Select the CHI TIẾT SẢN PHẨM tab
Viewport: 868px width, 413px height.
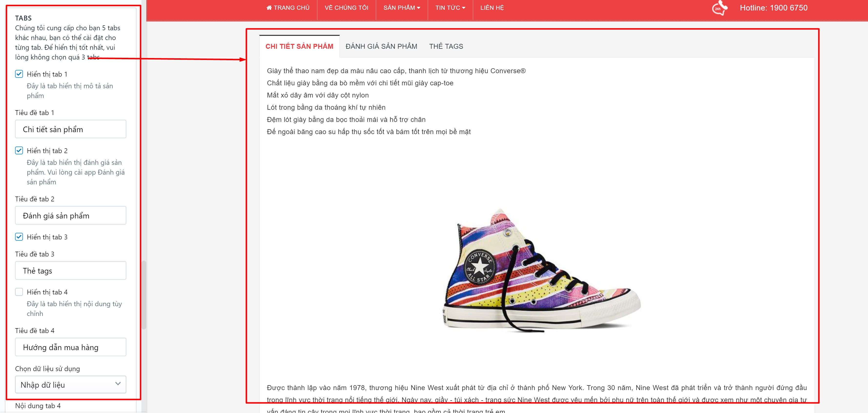click(x=299, y=47)
